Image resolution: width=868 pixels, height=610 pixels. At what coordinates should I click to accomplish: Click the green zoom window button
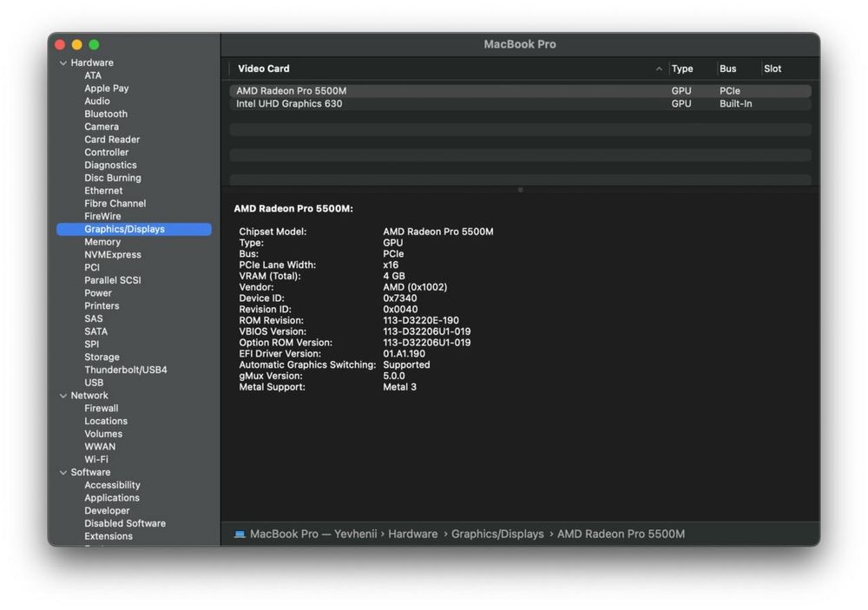coord(94,45)
